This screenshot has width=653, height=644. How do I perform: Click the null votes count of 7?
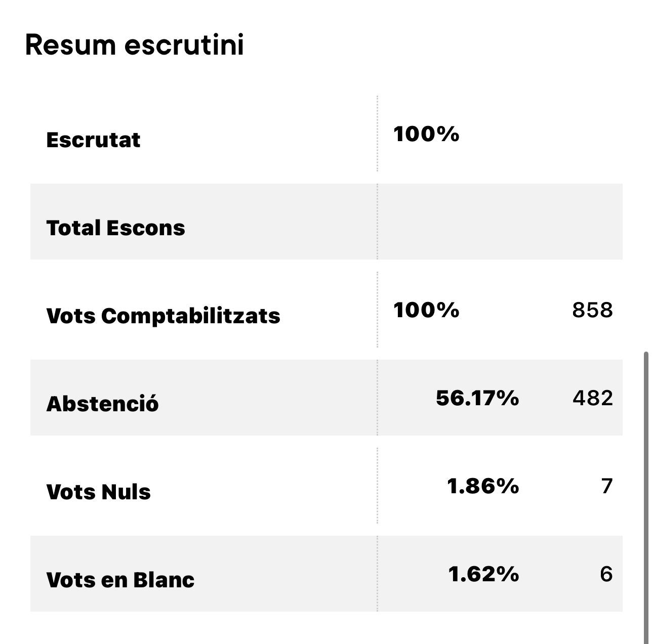coord(607,486)
